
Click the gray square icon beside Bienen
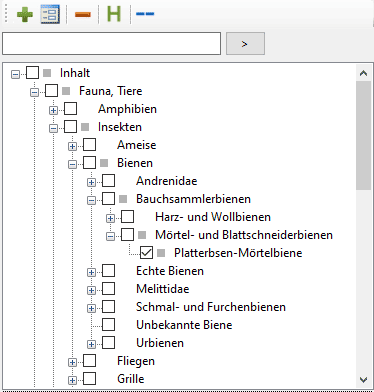(x=104, y=163)
